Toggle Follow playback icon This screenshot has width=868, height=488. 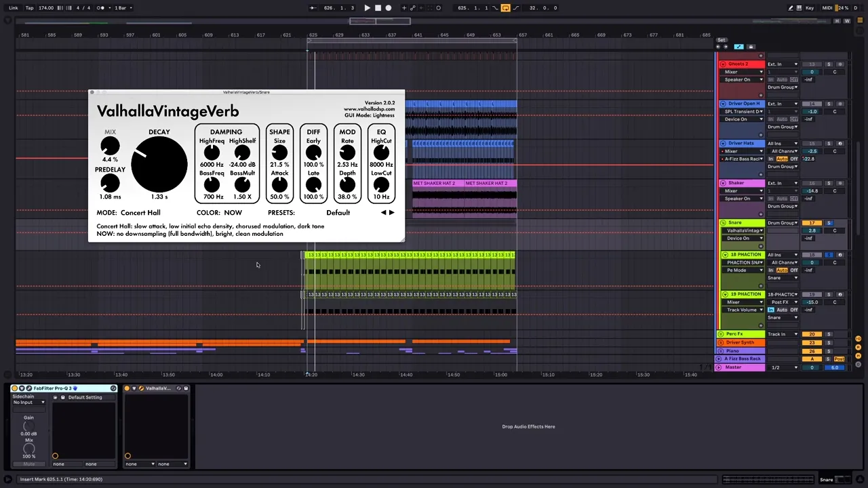(313, 8)
